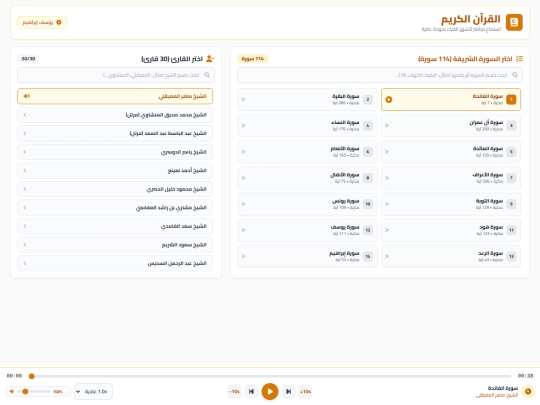The height and width of the screenshot is (405, 540).
Task: Select surah card 13, سورة الرعد
Action: (451, 257)
